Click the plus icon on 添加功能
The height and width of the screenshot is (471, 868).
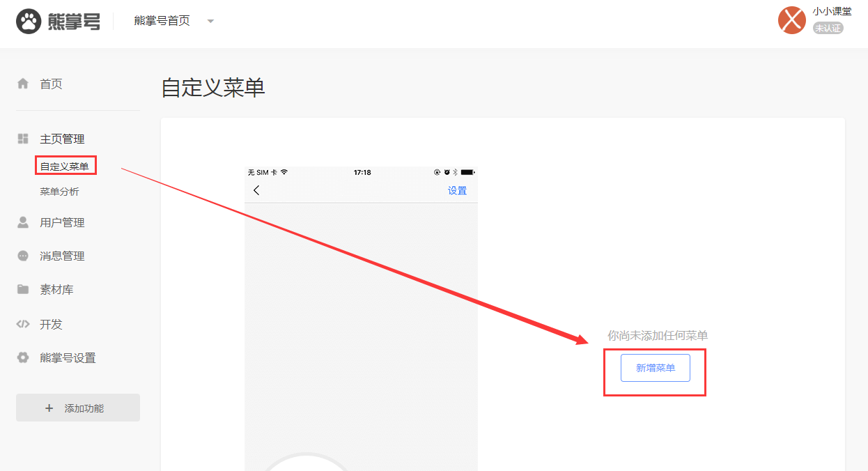tap(49, 408)
